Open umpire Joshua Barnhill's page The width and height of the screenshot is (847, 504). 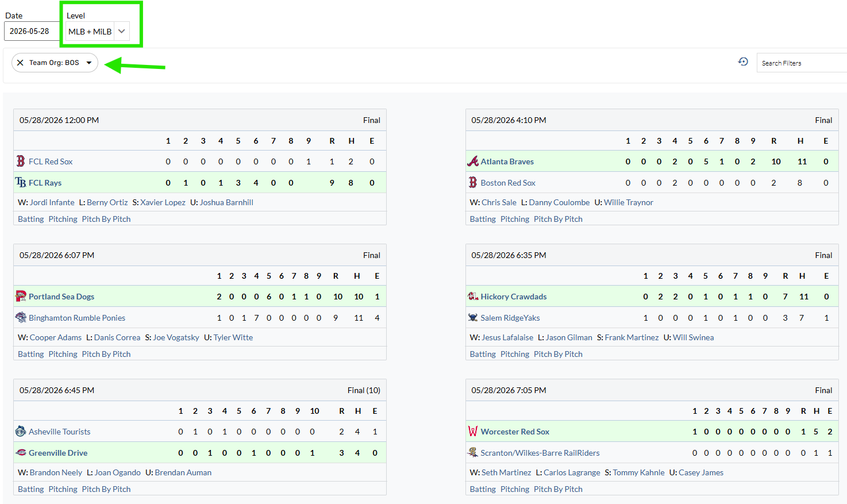(226, 202)
